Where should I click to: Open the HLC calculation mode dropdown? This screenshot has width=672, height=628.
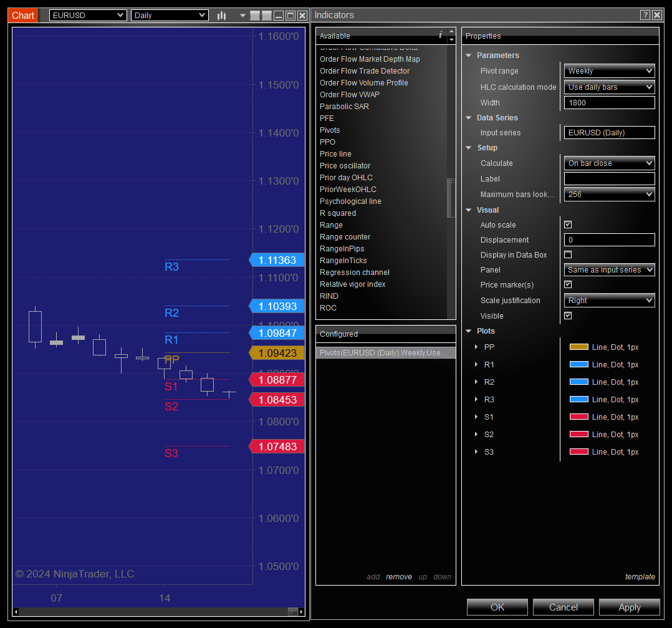pyautogui.click(x=610, y=87)
